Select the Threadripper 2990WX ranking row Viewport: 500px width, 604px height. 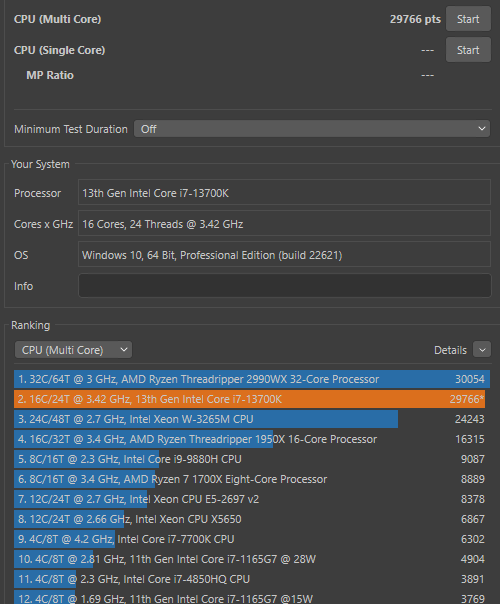[252, 379]
